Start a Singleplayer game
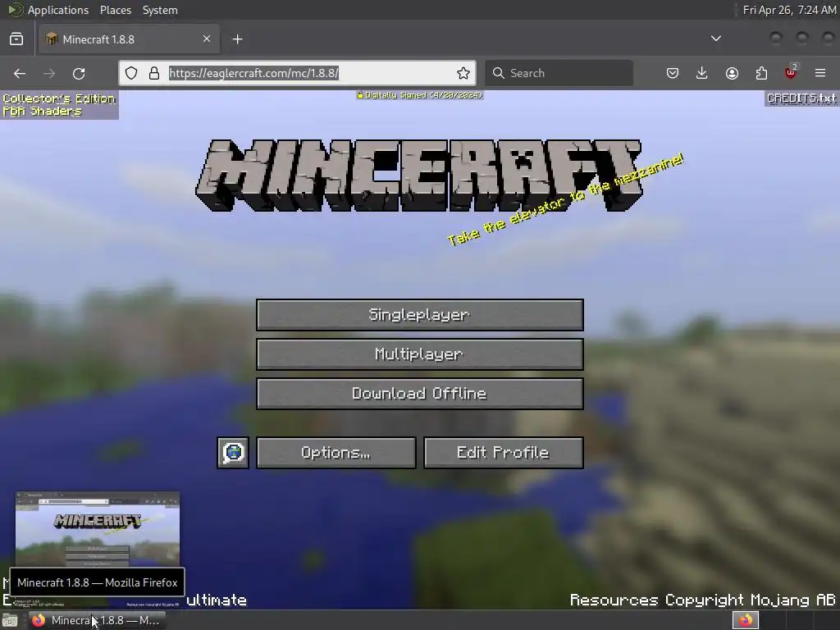Viewport: 840px width, 630px height. pos(420,315)
